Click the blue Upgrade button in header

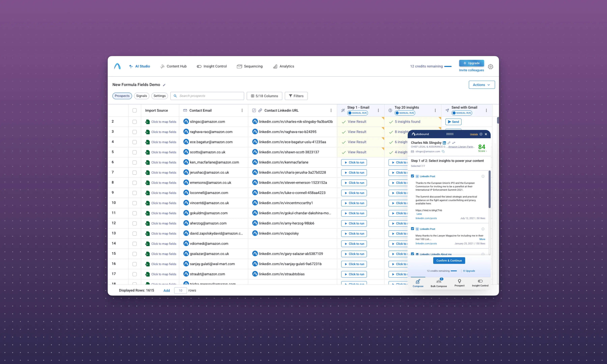[x=471, y=63]
